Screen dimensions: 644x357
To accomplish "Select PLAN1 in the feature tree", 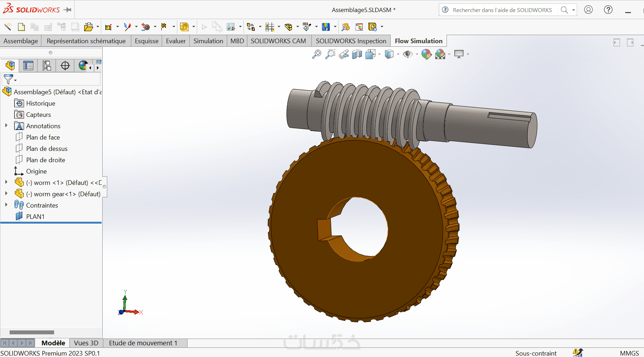I will (35, 217).
